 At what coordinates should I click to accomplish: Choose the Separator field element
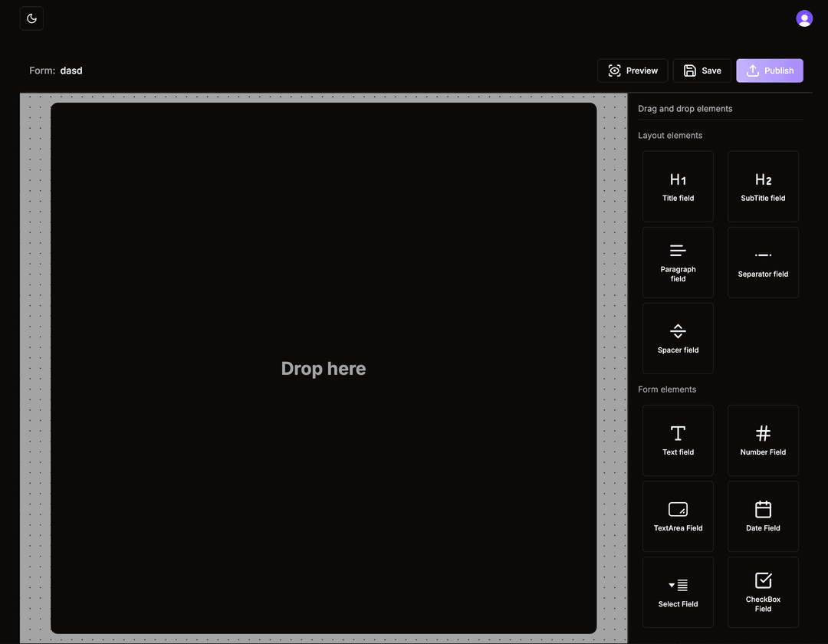(763, 262)
